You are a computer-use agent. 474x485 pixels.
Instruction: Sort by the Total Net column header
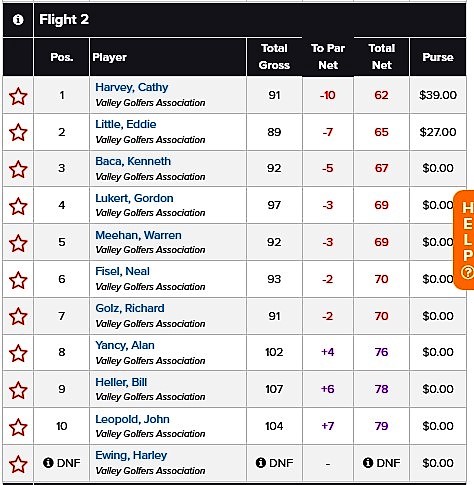click(382, 57)
